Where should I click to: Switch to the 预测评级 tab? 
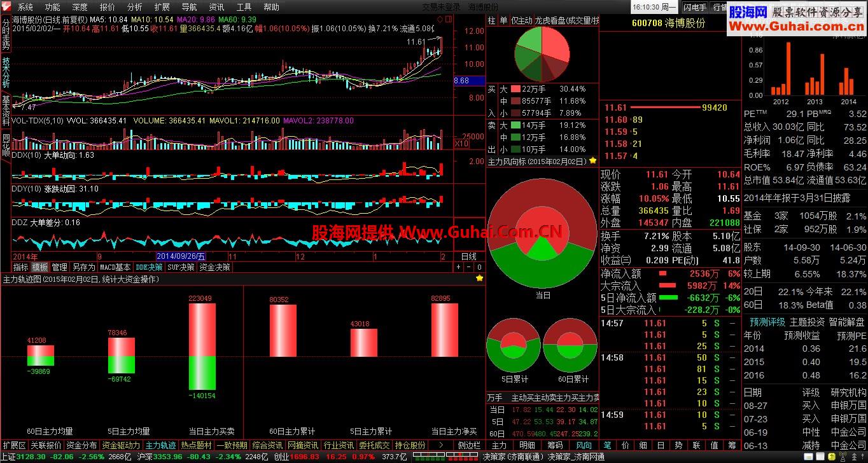767,322
